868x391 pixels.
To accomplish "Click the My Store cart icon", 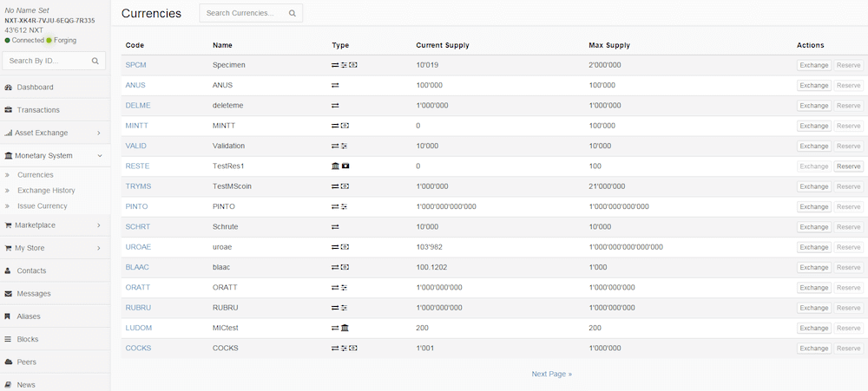I will pos(9,248).
